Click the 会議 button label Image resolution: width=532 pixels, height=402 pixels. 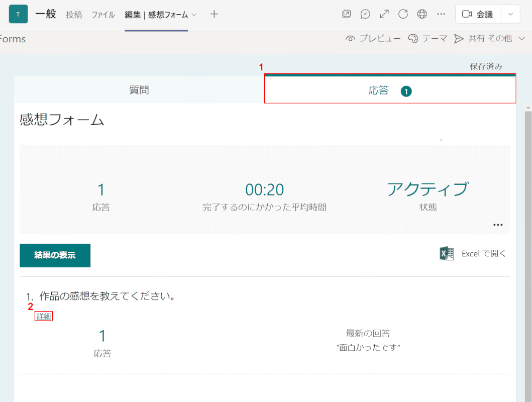[x=484, y=14]
